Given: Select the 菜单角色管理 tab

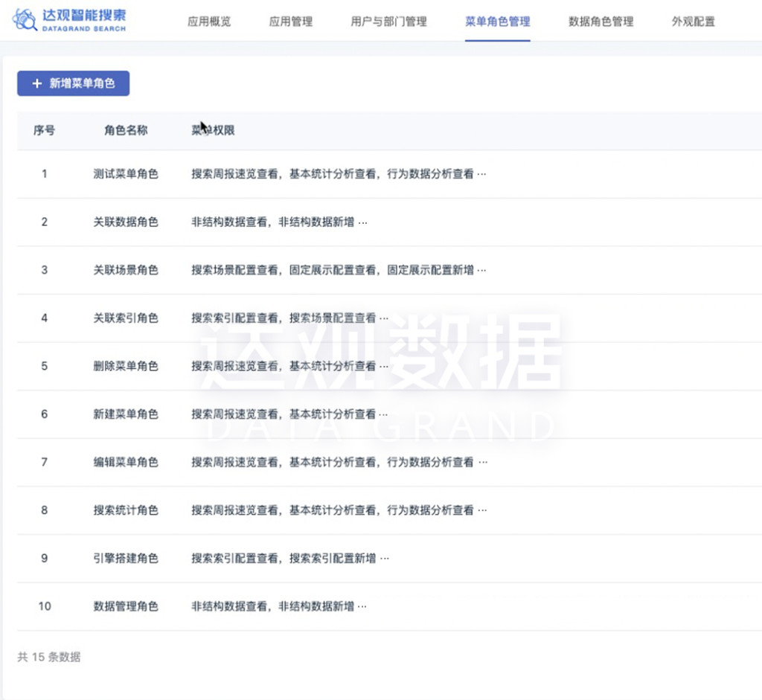Looking at the screenshot, I should [497, 22].
